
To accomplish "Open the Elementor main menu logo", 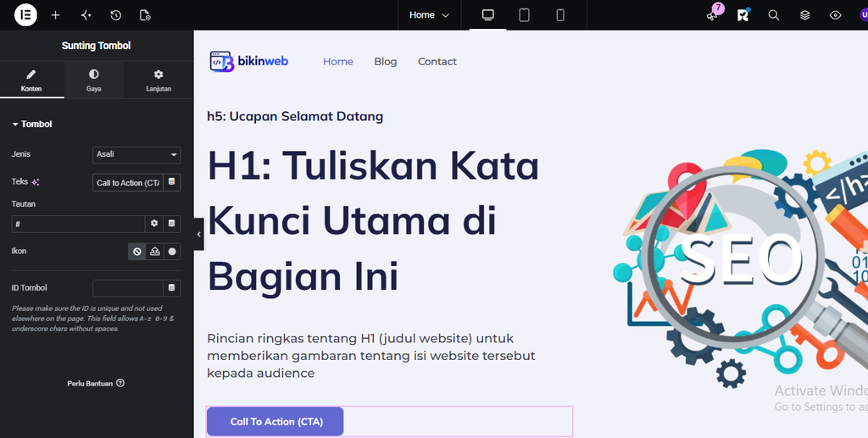I will click(x=25, y=15).
